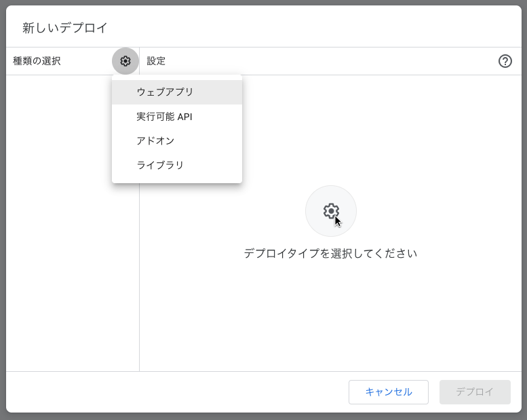Pick アドオン in the dropdown list

[177, 141]
